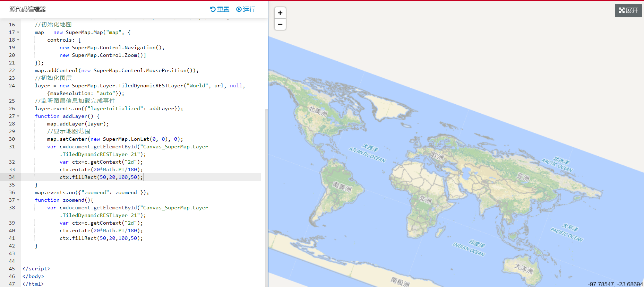Click map.events.on zoomend code line 36
Viewport: 644px width, 287px height.
pyautogui.click(x=92, y=192)
